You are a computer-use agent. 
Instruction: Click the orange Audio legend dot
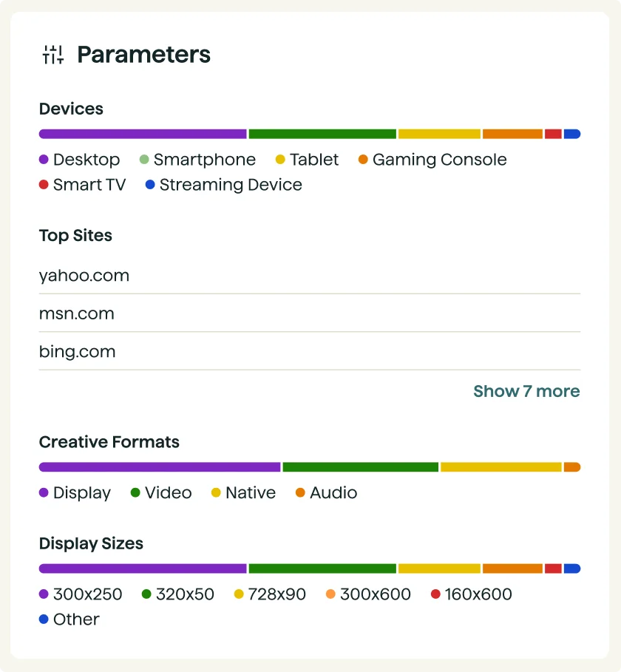[300, 493]
